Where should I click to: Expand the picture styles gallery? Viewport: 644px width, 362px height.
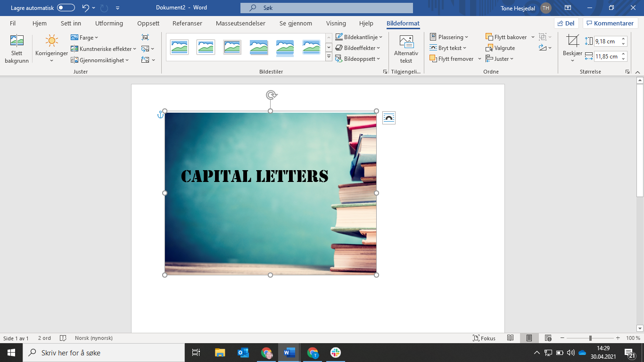pyautogui.click(x=329, y=57)
